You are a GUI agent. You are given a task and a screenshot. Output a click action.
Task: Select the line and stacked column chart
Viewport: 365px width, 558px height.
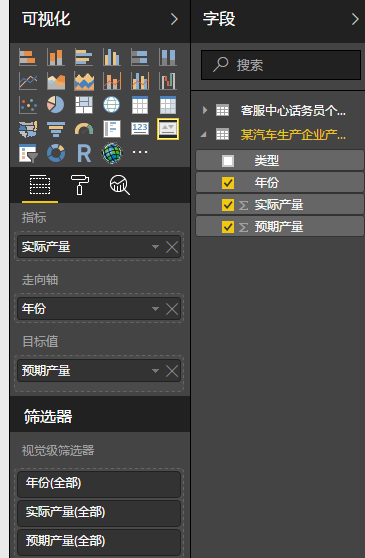tap(112, 81)
